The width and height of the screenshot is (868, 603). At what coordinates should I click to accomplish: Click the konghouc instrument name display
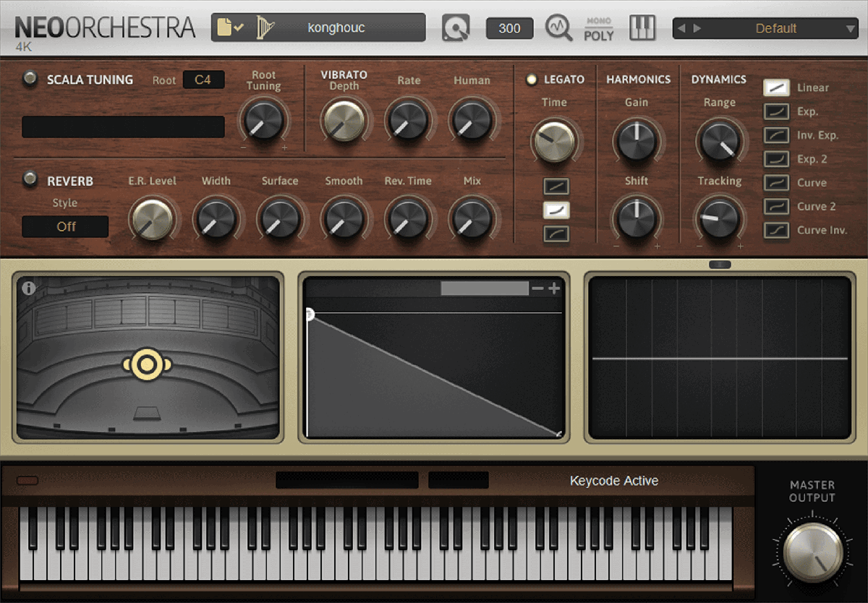(336, 28)
